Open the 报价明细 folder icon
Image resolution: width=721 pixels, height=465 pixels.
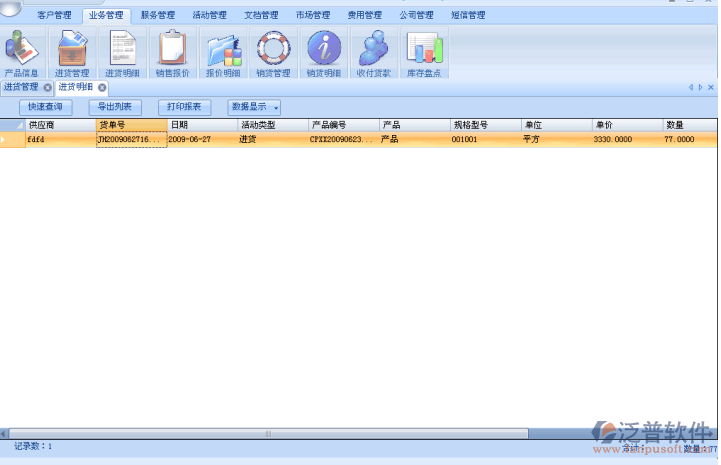pos(223,50)
